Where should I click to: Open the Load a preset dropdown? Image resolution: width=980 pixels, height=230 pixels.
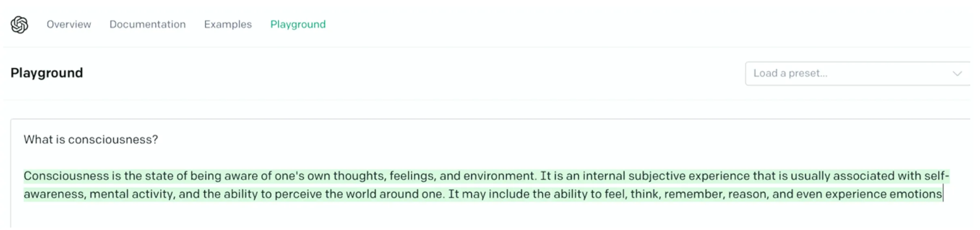point(857,74)
